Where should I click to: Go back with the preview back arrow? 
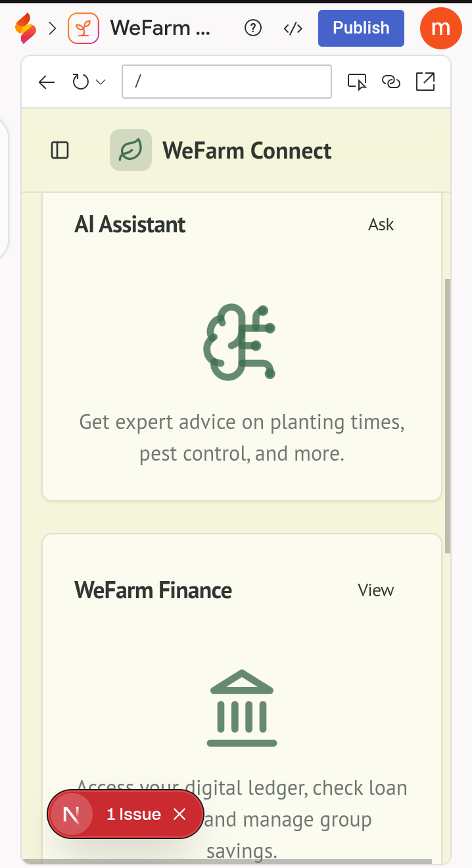tap(46, 82)
